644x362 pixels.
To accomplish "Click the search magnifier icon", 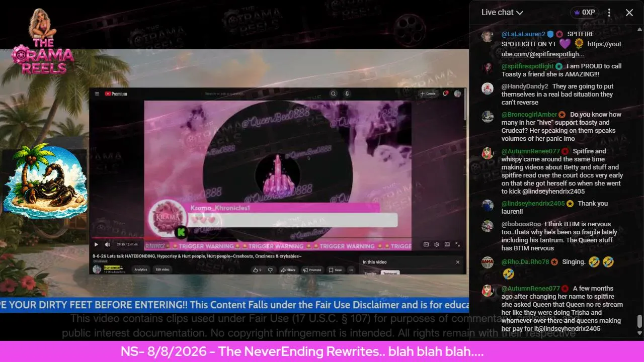I will pos(333,94).
